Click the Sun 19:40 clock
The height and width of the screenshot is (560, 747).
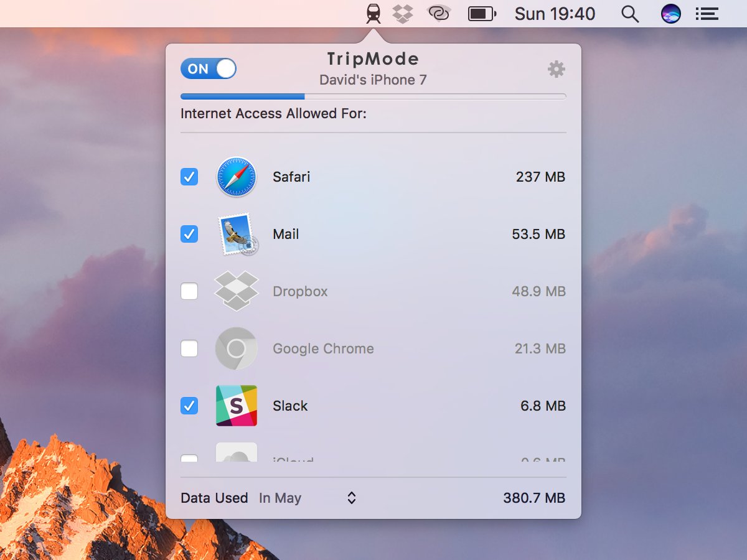(555, 14)
